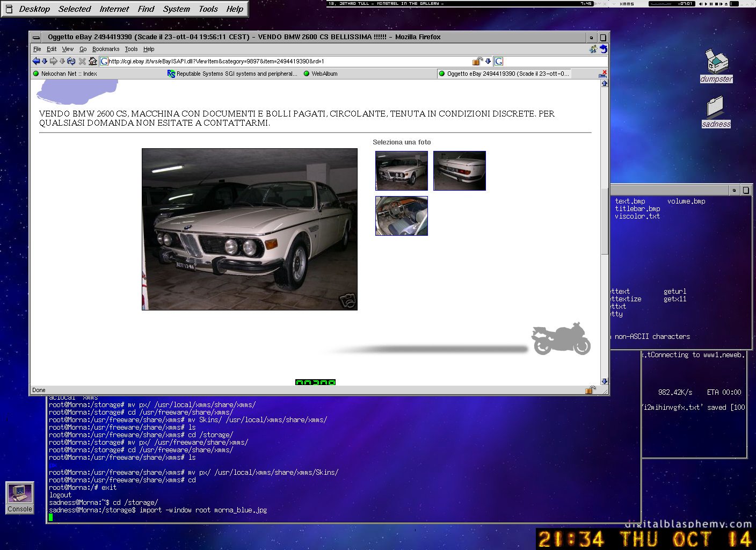The width and height of the screenshot is (756, 550).
Task: Click the grey motorcycle graphic
Action: (561, 338)
